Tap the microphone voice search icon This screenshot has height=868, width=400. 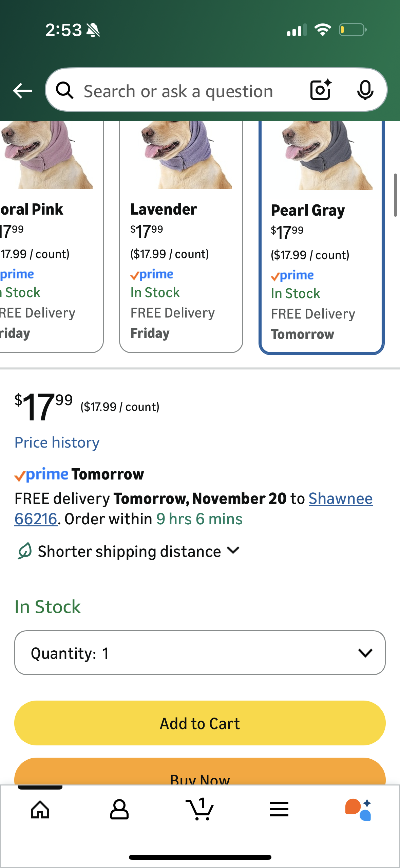pos(365,90)
